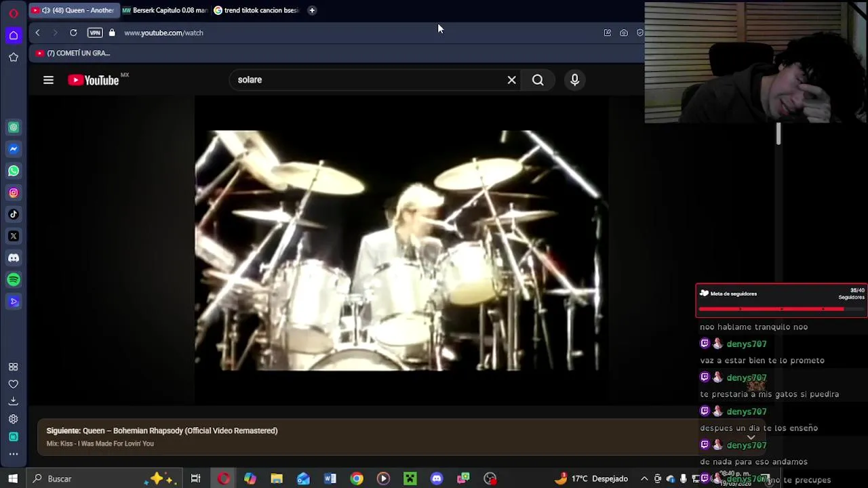This screenshot has width=868, height=488.
Task: Open the COMETÍ UN GRA... bookmark
Action: (73, 53)
